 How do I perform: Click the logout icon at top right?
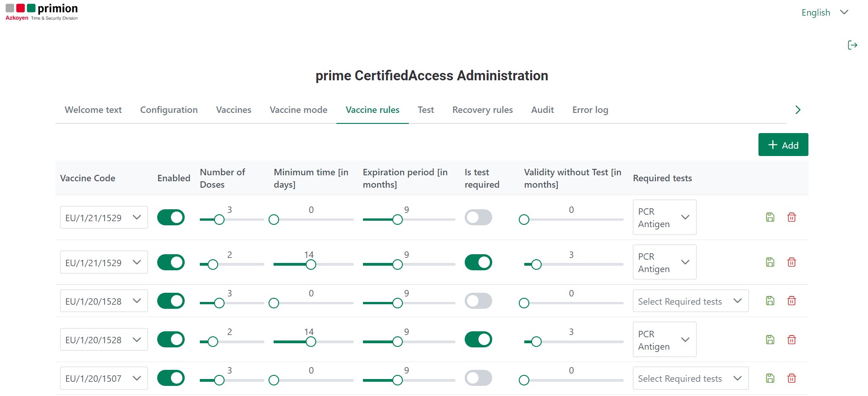(852, 45)
